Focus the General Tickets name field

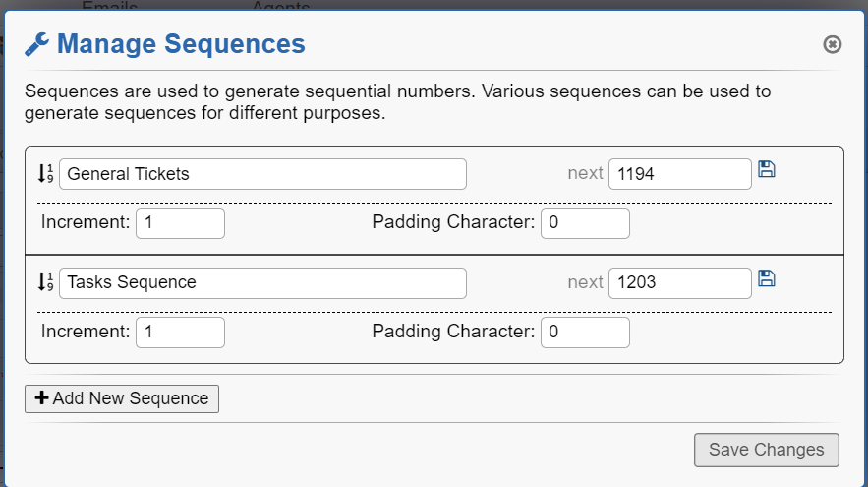[262, 174]
